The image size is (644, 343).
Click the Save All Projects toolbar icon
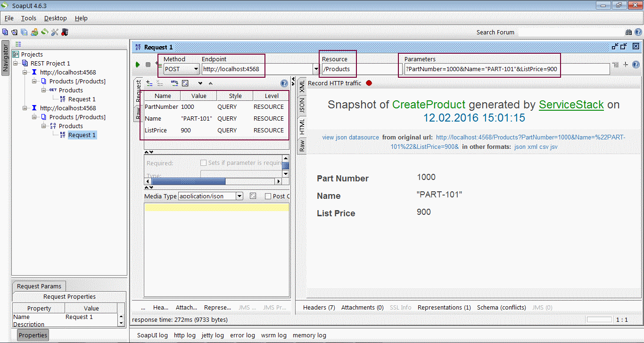(24, 32)
